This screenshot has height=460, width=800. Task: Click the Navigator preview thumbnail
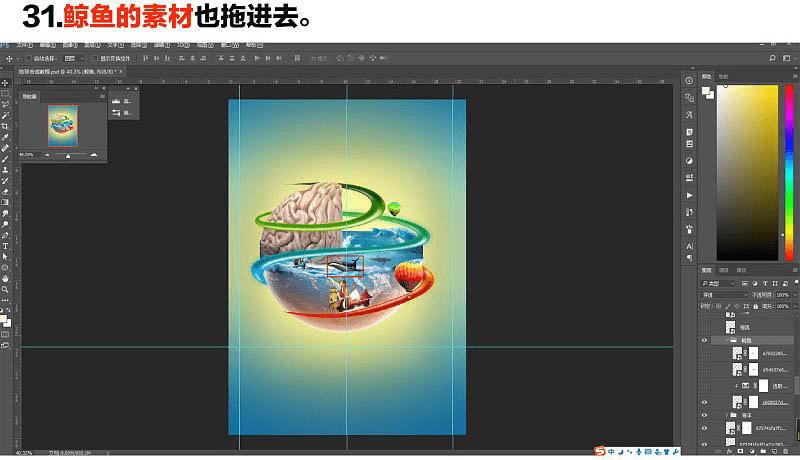pyautogui.click(x=63, y=125)
